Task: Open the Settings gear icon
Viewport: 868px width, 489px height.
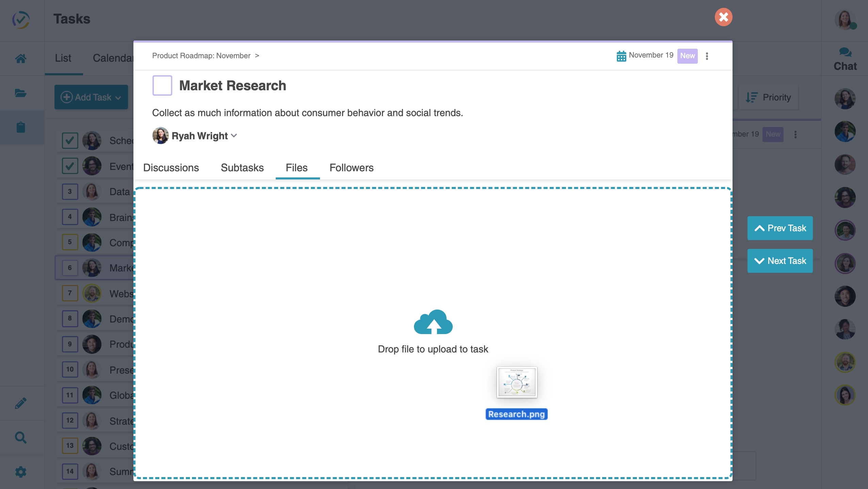Action: [21, 472]
